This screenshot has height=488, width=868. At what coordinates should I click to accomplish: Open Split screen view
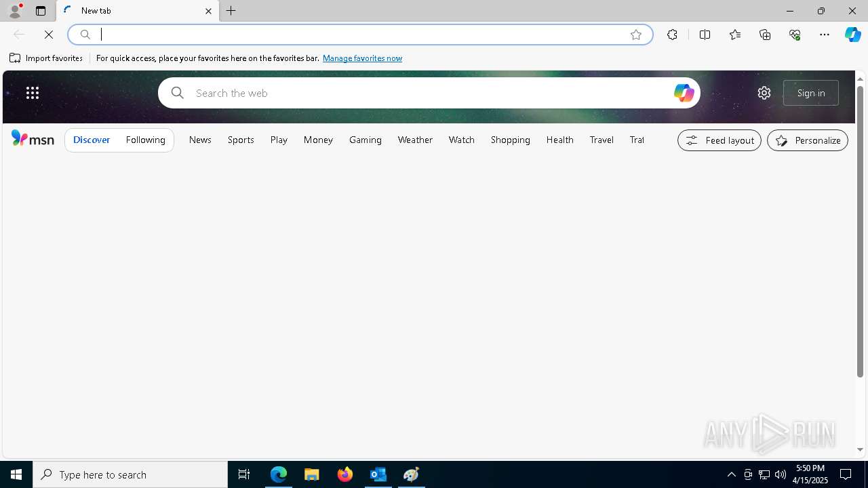click(705, 35)
